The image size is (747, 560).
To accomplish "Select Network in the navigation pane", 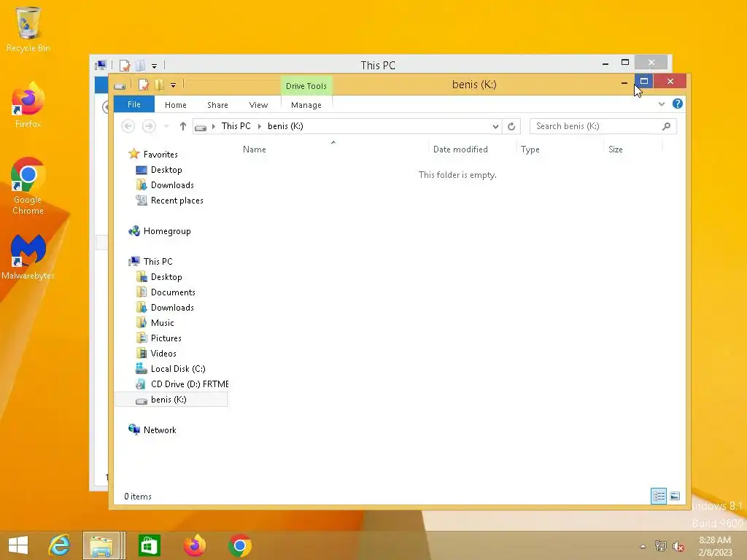I will [160, 430].
